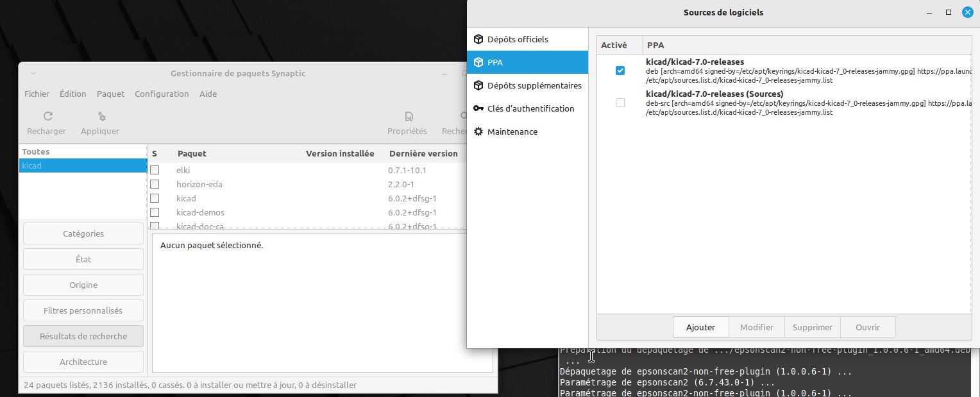The height and width of the screenshot is (397, 980).
Task: Click the État filter button
Action: pyautogui.click(x=83, y=259)
